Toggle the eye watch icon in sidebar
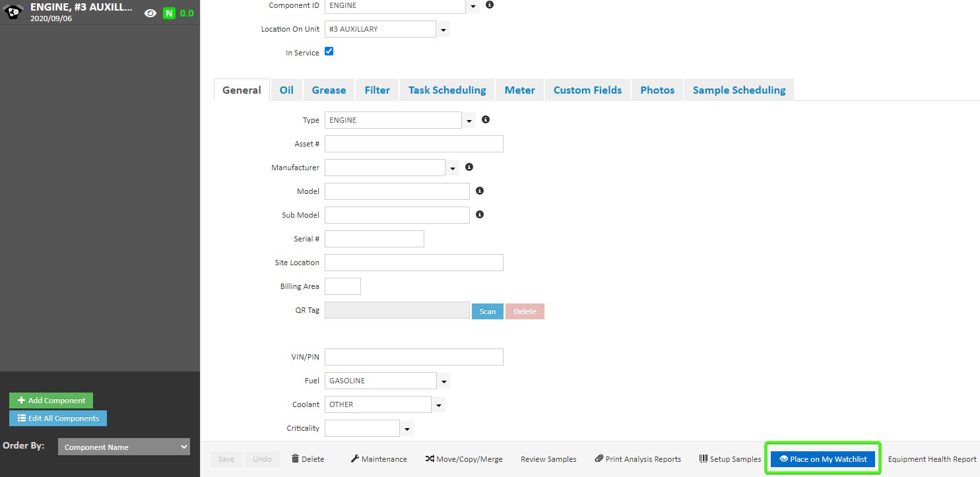 pos(150,13)
